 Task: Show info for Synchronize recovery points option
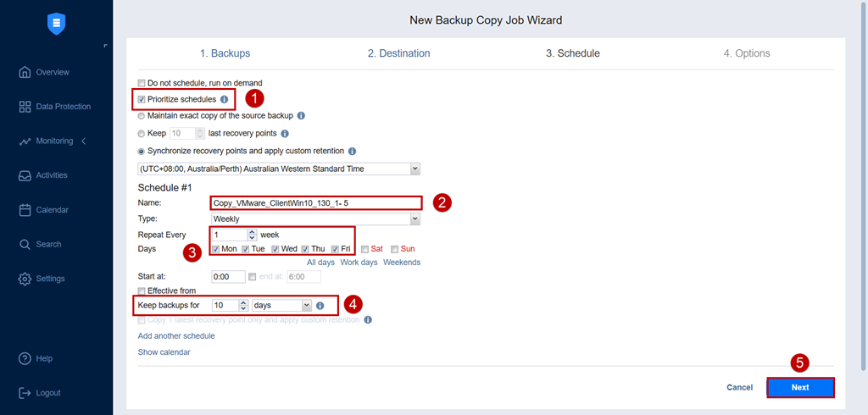point(352,151)
